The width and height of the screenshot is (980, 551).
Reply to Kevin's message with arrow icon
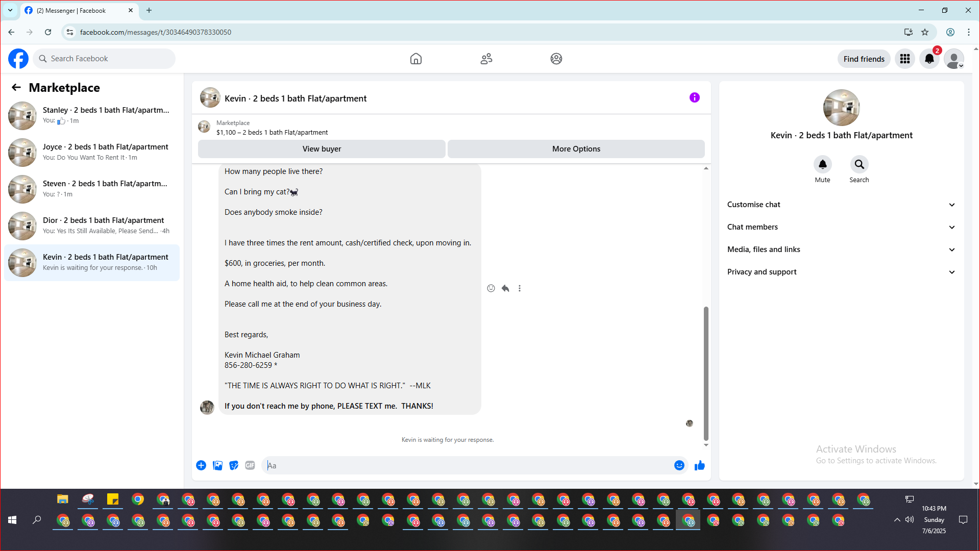[505, 288]
